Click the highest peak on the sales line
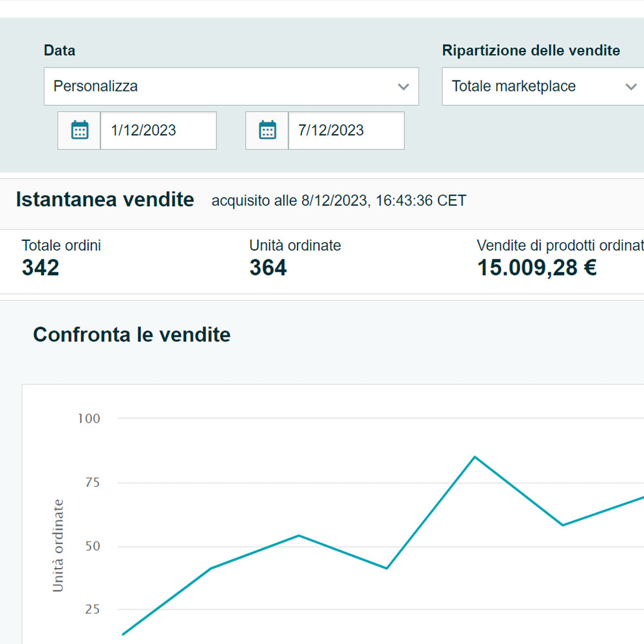Viewport: 644px width, 644px height. coord(475,457)
